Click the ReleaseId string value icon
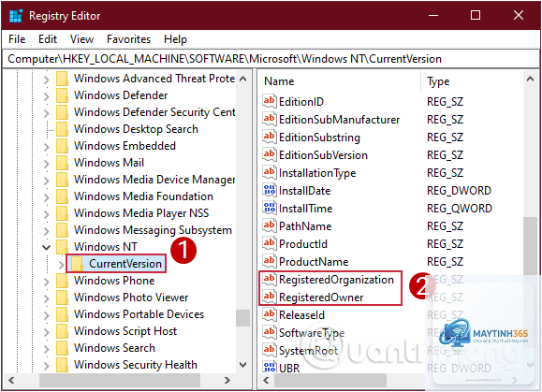Image resolution: width=542 pixels, height=392 pixels. pyautogui.click(x=270, y=314)
